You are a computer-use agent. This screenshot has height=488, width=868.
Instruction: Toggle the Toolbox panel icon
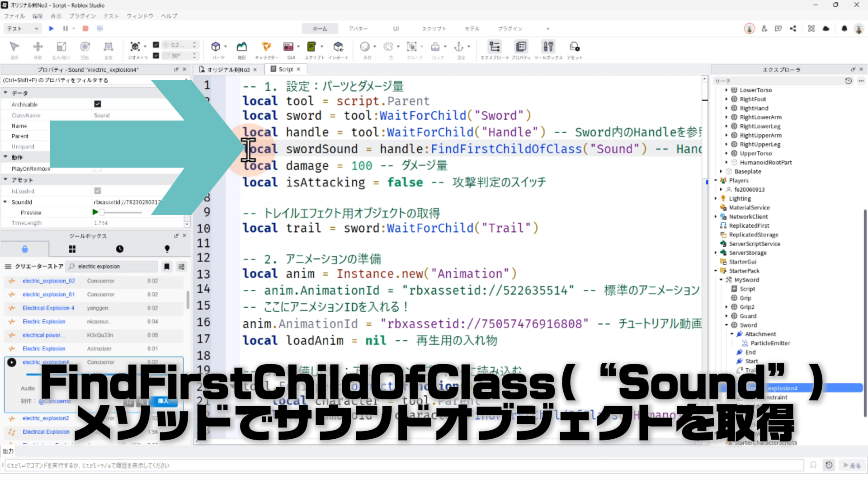click(x=548, y=47)
